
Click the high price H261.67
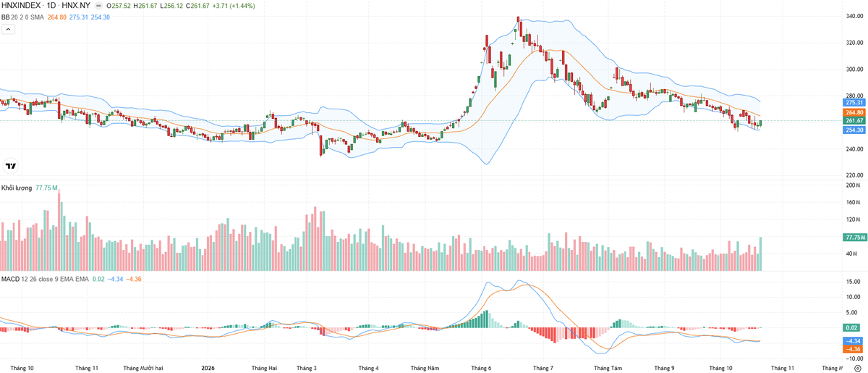(145, 5)
